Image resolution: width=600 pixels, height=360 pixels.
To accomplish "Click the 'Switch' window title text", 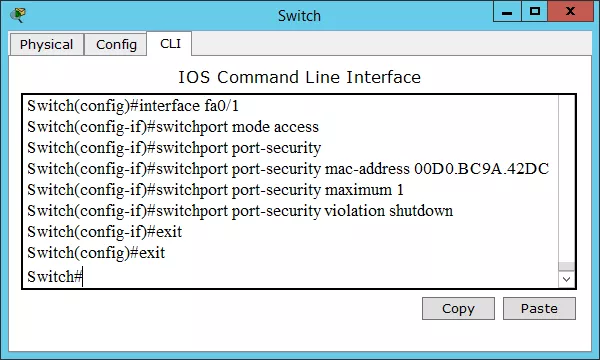I will pos(299,16).
